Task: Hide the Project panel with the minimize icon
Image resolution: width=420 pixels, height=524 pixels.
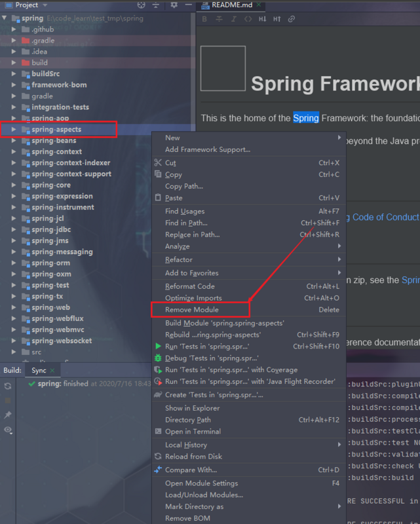Action: coord(189,5)
